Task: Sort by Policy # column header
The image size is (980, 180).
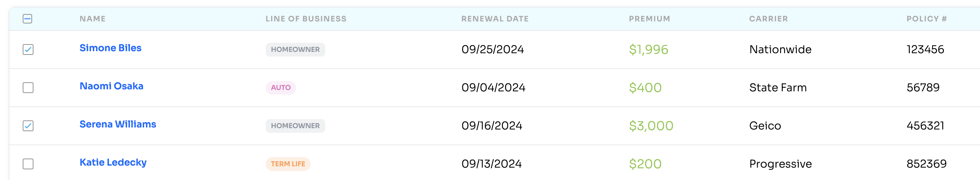Action: 927,19
